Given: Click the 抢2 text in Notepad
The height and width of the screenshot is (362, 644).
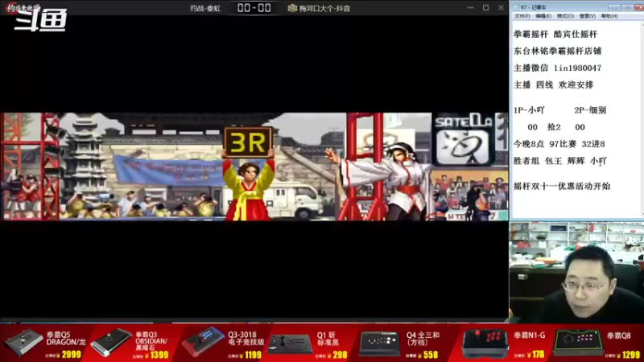Looking at the screenshot, I should point(554,127).
